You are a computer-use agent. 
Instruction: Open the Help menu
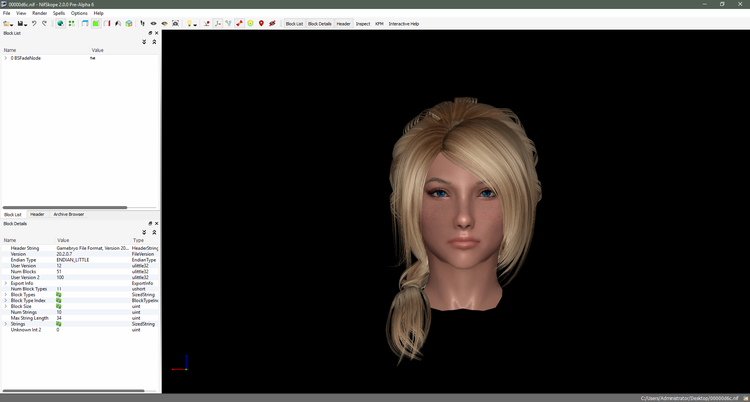[x=99, y=13]
